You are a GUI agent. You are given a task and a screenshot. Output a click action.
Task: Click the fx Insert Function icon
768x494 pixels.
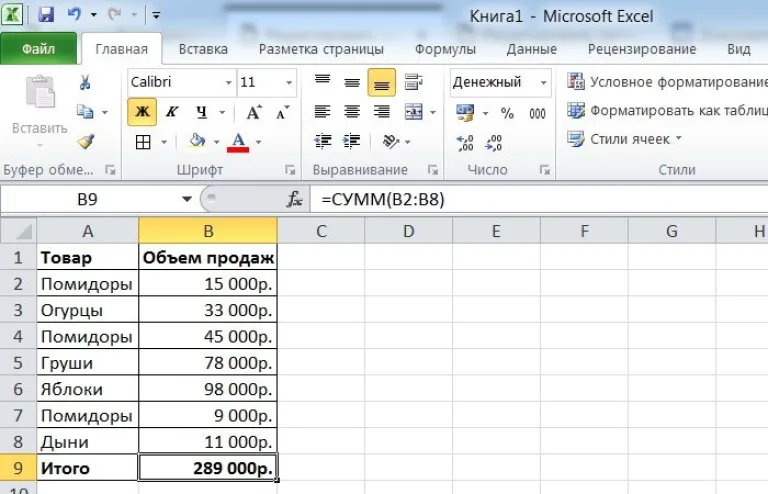[294, 199]
